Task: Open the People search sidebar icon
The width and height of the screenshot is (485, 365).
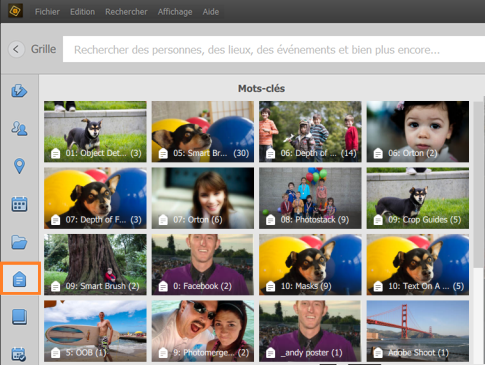Action: click(19, 128)
